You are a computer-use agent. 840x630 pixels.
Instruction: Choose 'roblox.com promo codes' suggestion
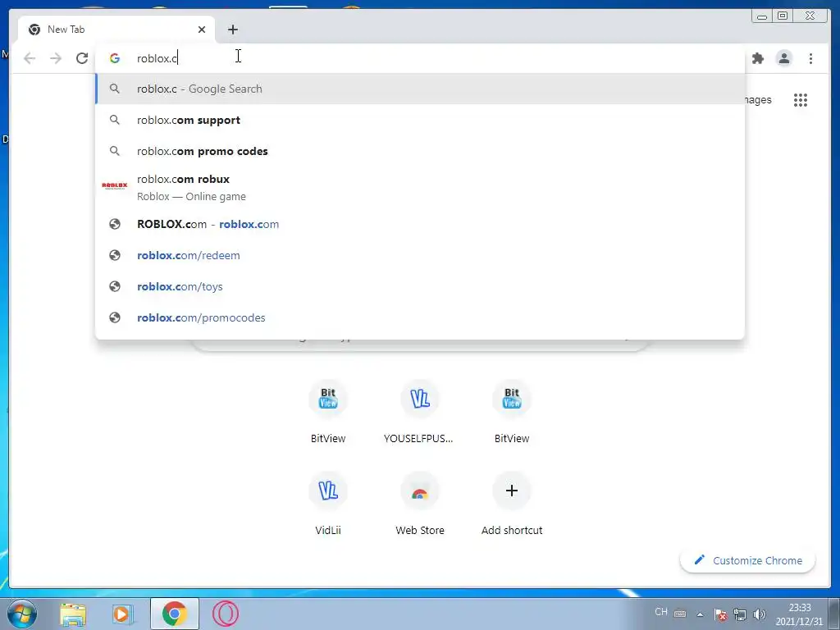point(420,151)
